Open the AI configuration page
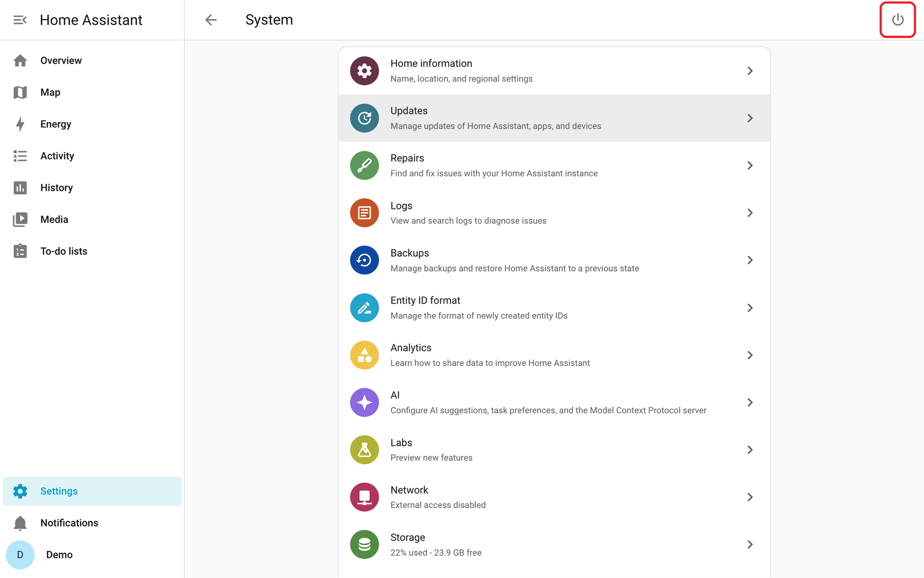This screenshot has width=924, height=578. point(554,402)
